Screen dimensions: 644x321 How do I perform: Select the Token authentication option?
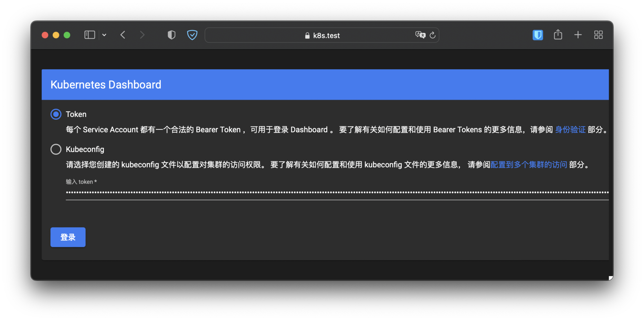(56, 114)
